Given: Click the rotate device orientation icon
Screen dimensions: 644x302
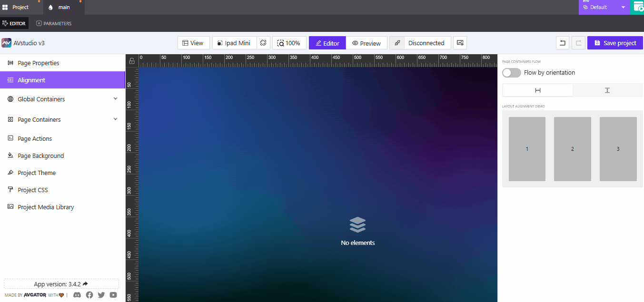Looking at the screenshot, I should click(x=263, y=43).
